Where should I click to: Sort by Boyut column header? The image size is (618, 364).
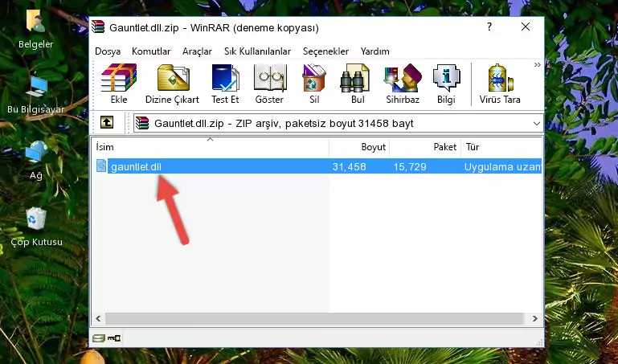(x=359, y=147)
